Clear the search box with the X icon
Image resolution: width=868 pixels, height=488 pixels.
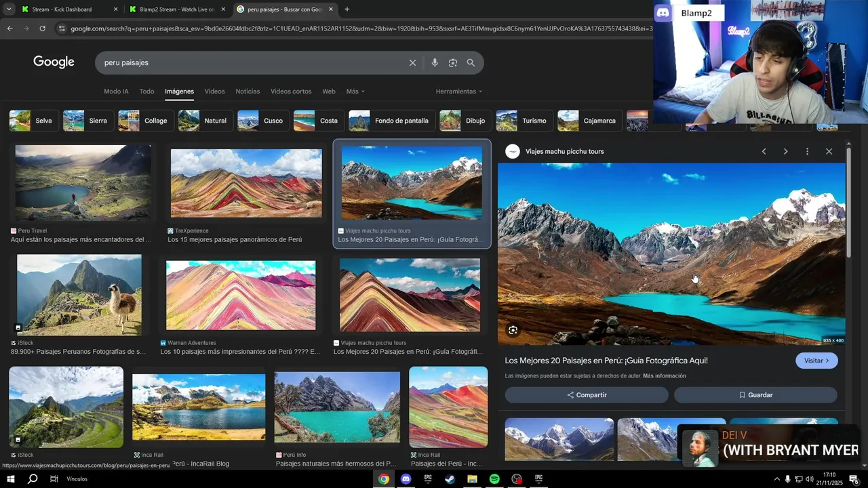(412, 62)
